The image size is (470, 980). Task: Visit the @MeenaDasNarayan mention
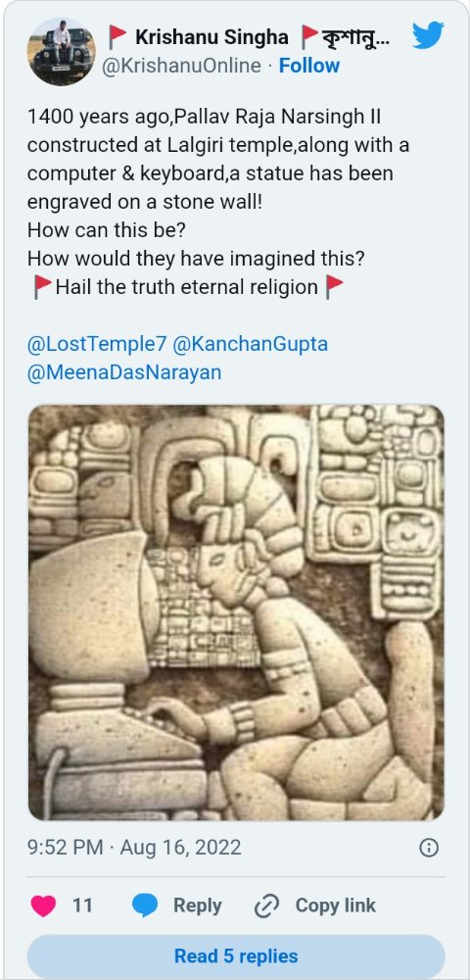(124, 372)
